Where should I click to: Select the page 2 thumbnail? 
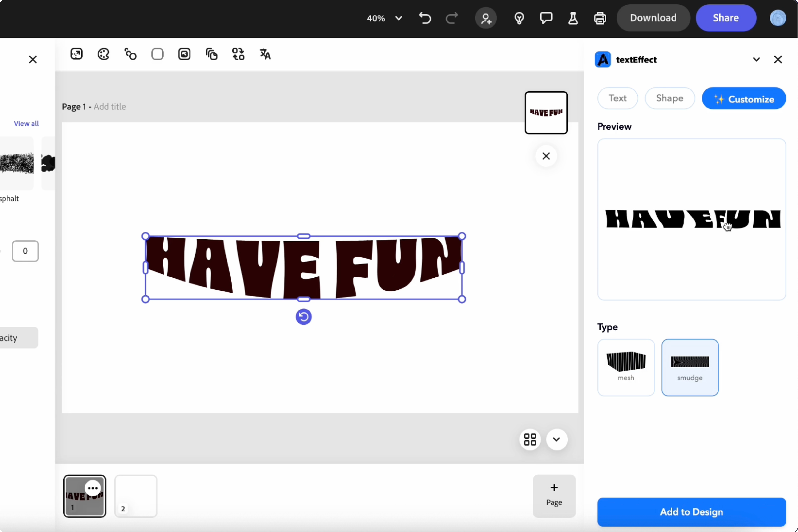pos(136,496)
